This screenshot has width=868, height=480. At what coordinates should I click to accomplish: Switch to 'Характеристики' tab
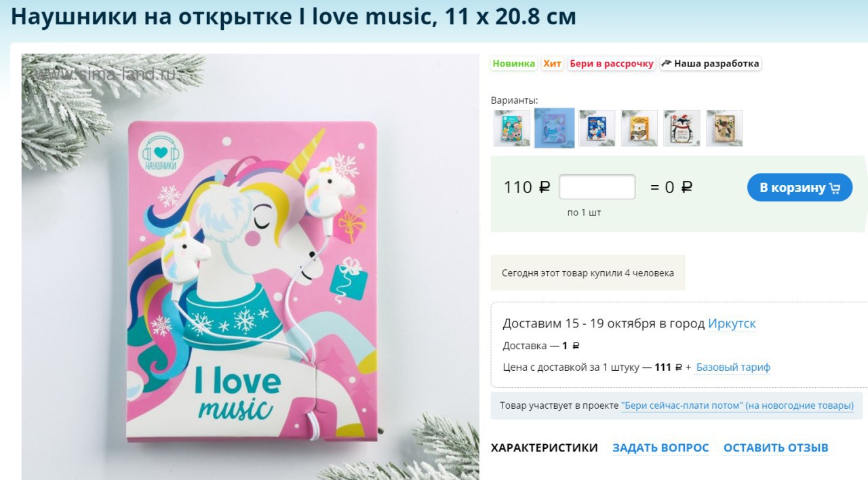545,447
